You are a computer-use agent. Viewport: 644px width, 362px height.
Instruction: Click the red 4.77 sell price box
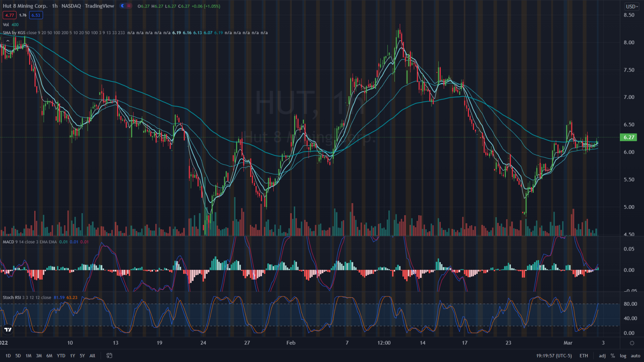10,15
